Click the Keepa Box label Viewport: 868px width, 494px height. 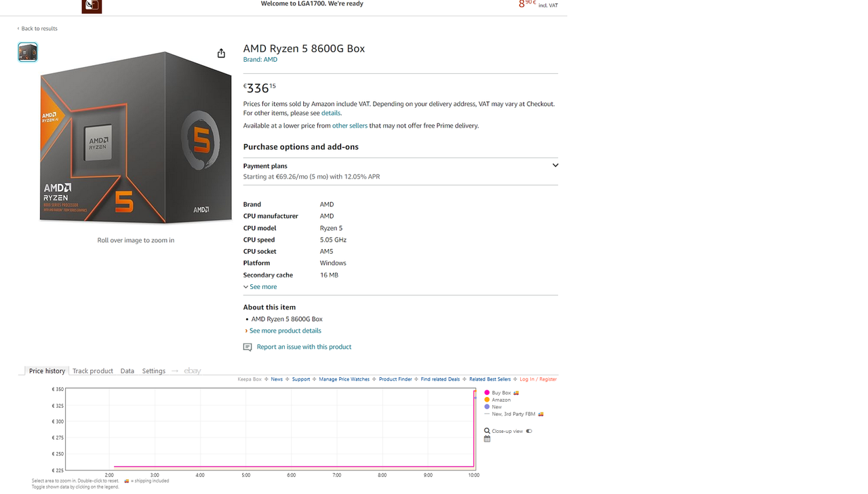tap(250, 379)
